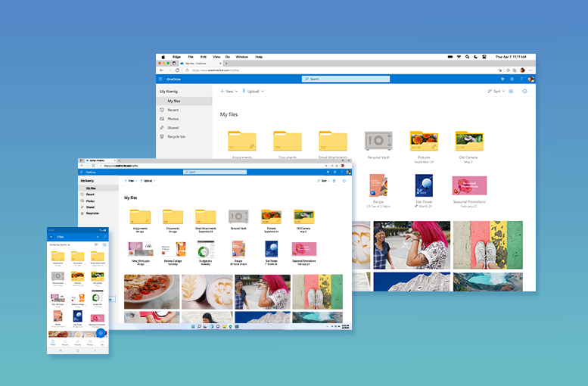Open Personal Vault in the Mac window
The image size is (588, 386).
(x=378, y=142)
